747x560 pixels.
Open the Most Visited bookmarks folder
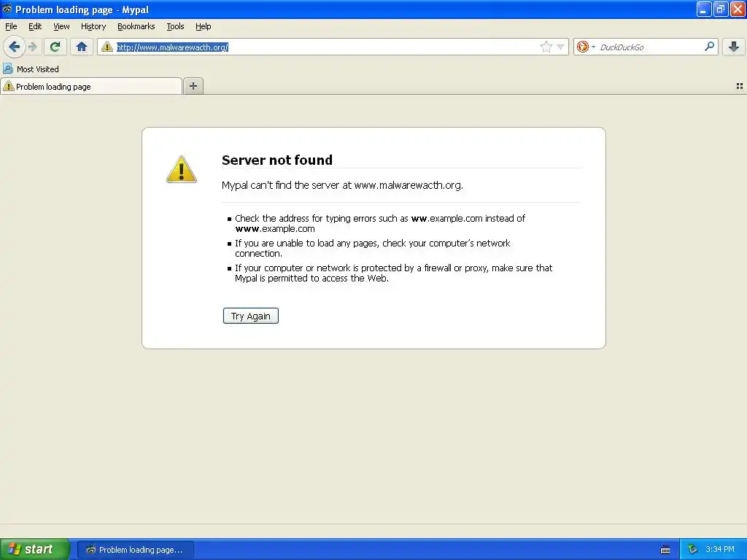pyautogui.click(x=31, y=69)
